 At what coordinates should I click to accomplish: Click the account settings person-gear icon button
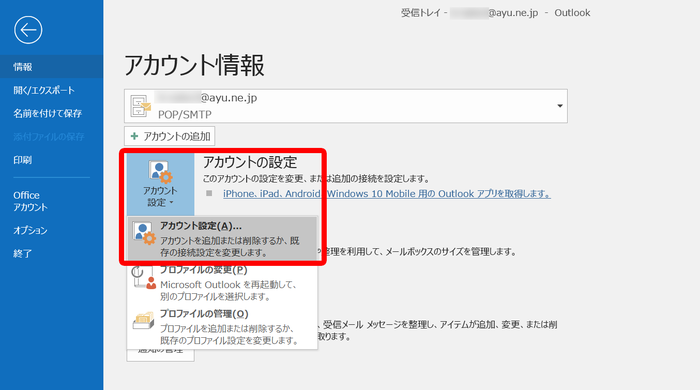[160, 172]
